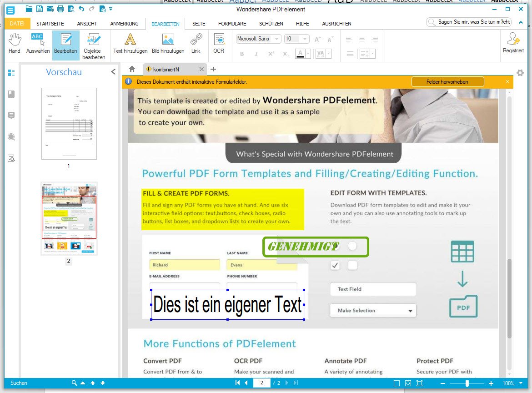
Task: Click the save diskette icon
Action: click(40, 9)
